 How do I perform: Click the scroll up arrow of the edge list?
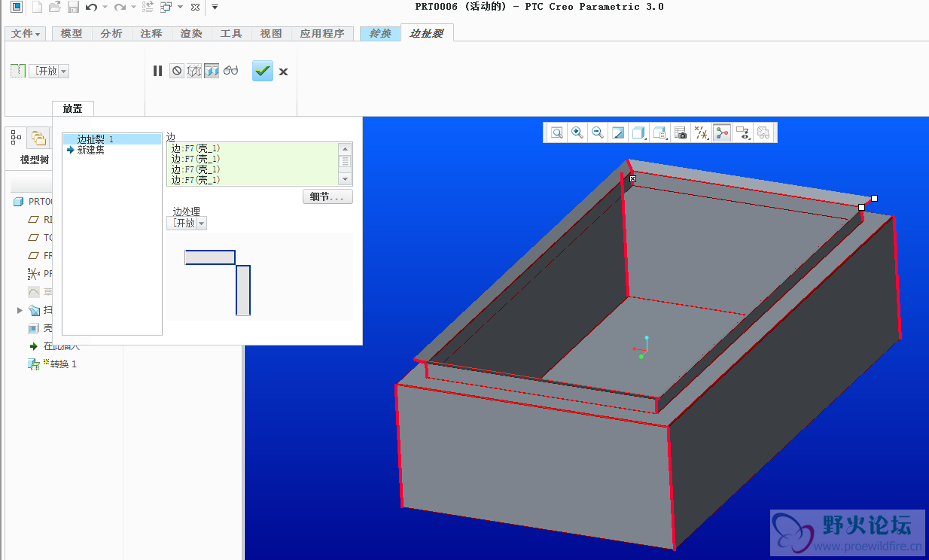[x=346, y=149]
